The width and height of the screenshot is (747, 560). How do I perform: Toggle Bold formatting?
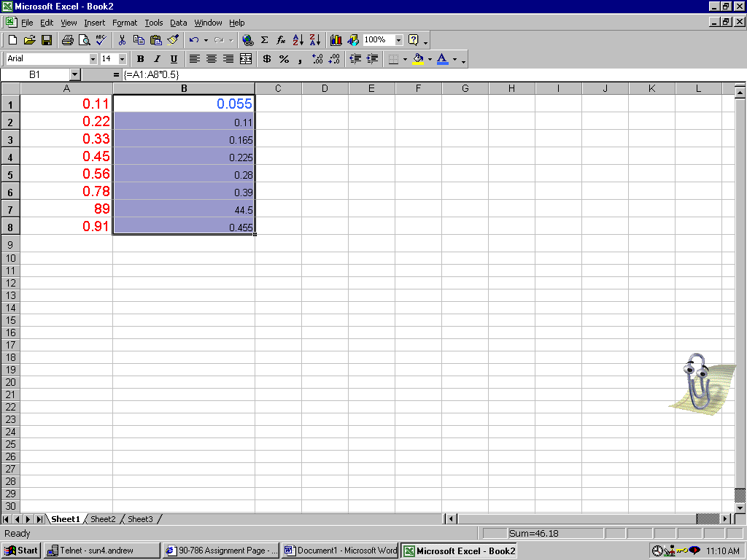[x=140, y=59]
